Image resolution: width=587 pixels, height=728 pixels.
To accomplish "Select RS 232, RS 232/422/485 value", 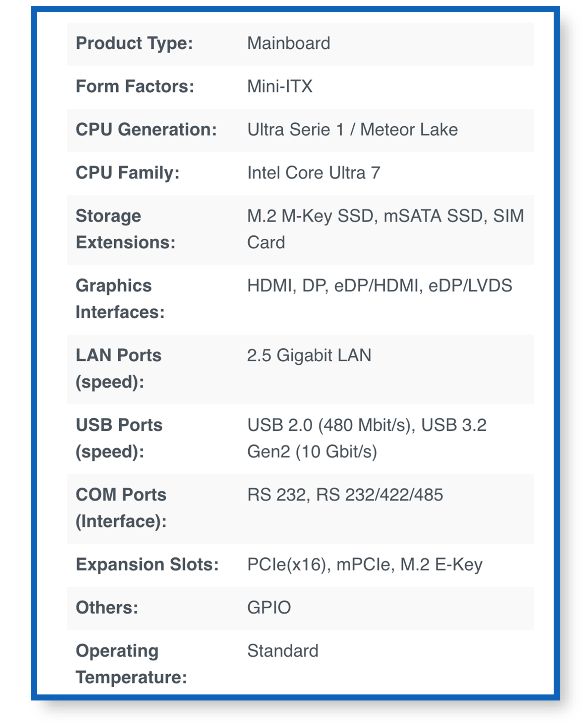I will [345, 495].
